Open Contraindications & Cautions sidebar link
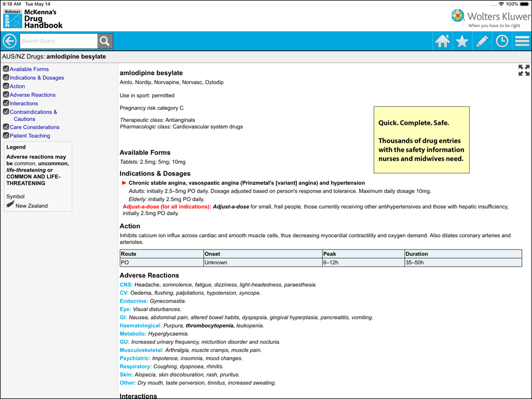 33,115
